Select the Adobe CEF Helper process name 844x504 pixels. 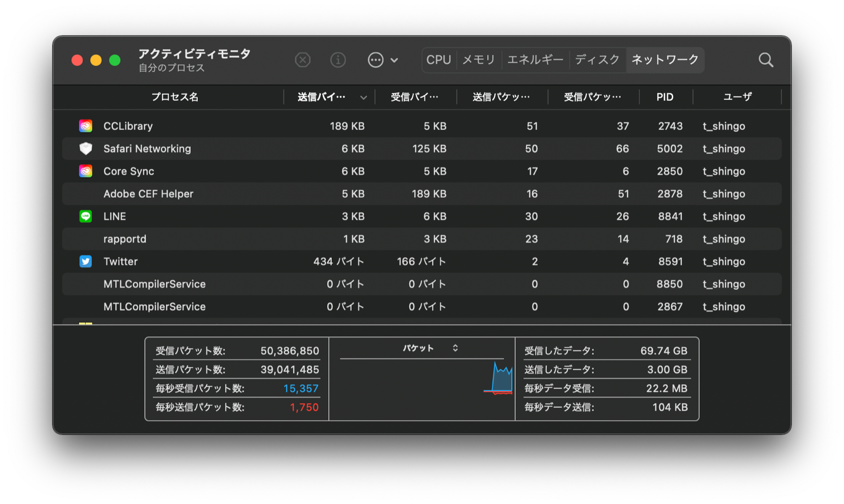coord(148,194)
